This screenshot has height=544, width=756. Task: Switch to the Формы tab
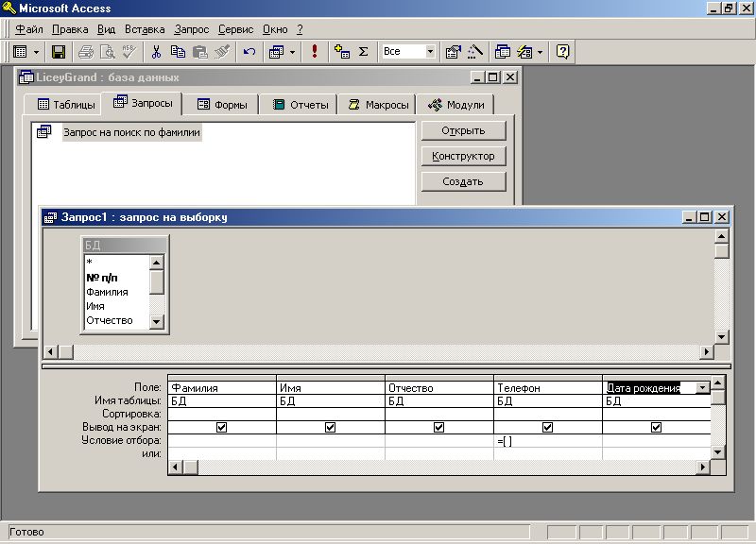click(222, 105)
